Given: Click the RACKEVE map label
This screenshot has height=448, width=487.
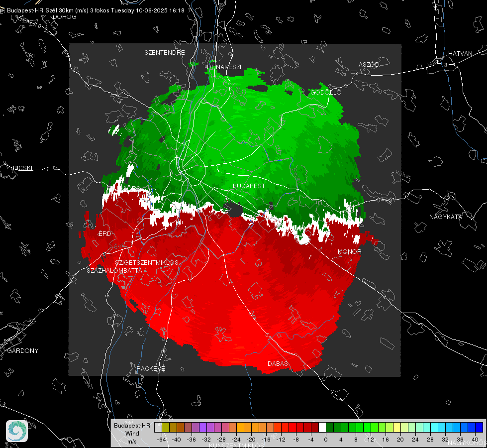Looking at the screenshot, I should tap(151, 368).
